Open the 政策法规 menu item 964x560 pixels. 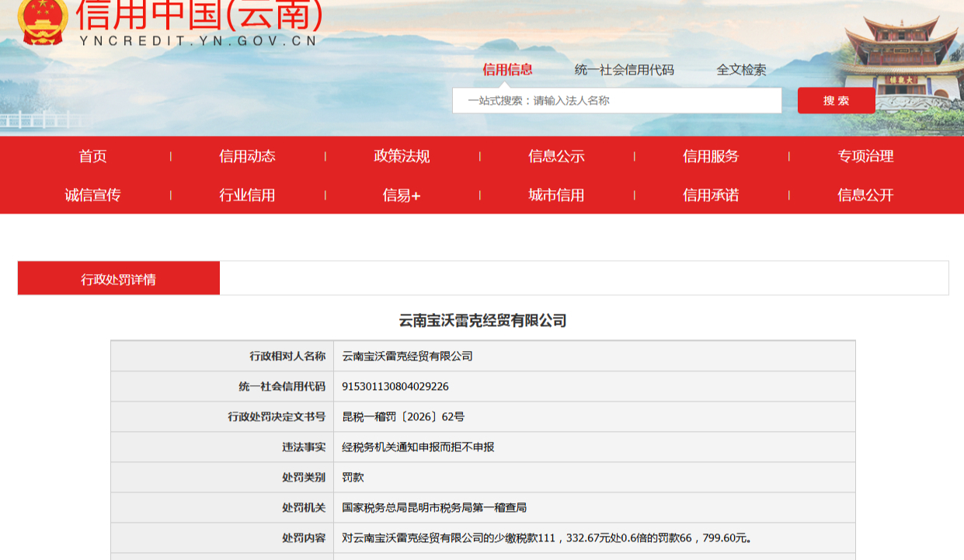402,156
